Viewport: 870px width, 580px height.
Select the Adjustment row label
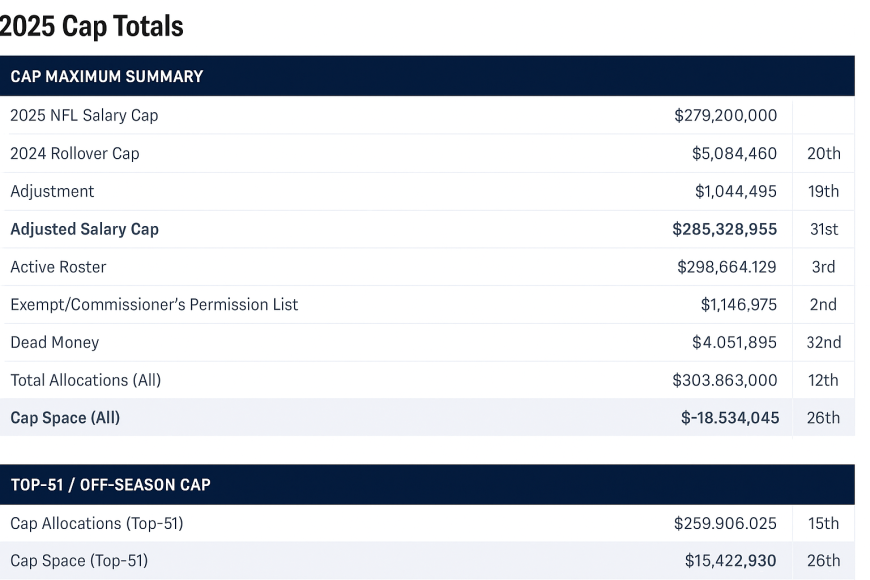pos(52,191)
